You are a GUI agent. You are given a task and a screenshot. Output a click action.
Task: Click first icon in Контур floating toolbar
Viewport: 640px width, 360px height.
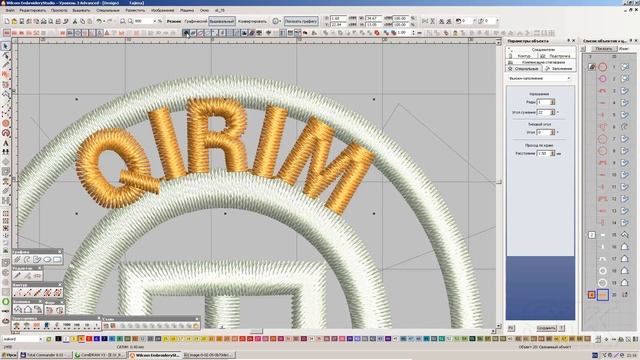(x=17, y=293)
